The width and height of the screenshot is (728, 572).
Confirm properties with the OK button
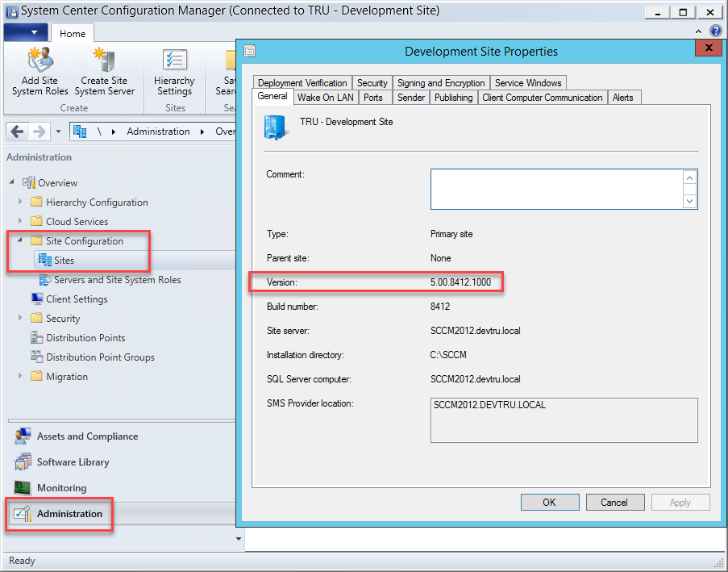550,503
